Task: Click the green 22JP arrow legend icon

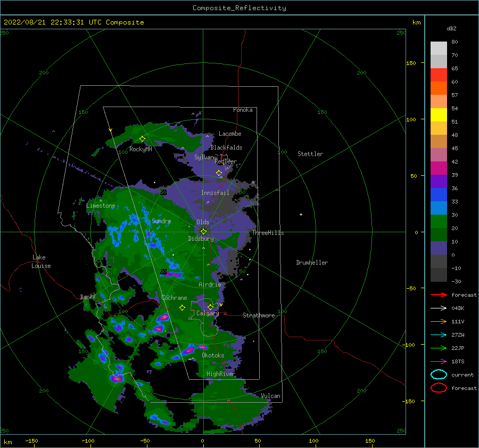Action: click(x=439, y=348)
